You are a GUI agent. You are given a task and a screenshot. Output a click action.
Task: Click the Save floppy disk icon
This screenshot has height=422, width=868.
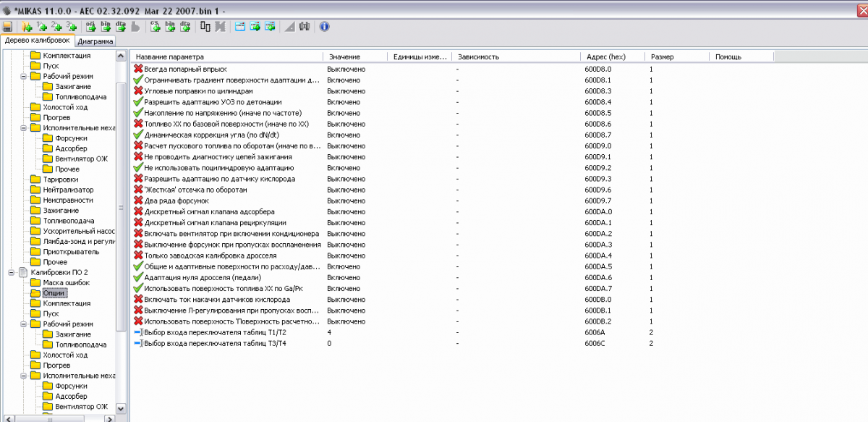[x=7, y=27]
